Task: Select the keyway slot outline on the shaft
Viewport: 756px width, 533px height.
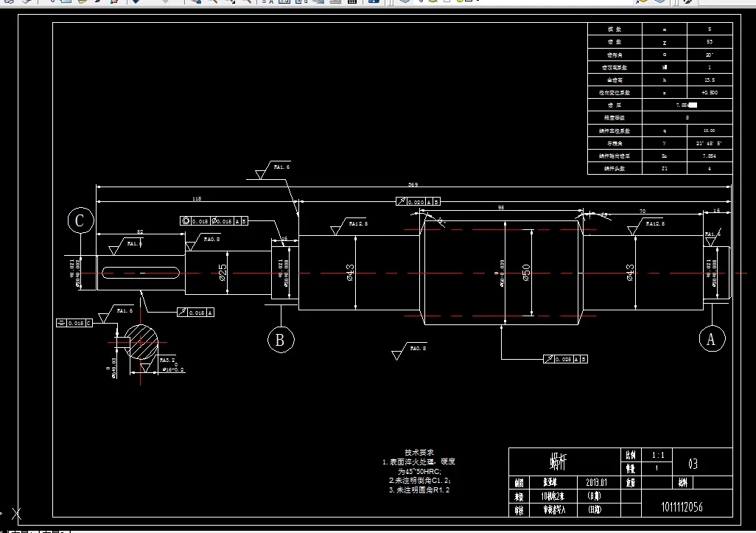Action: coord(141,273)
